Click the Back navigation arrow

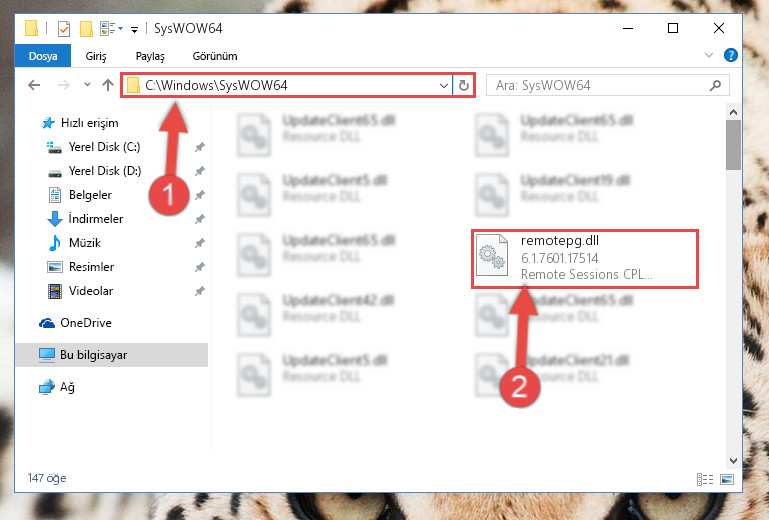click(x=34, y=85)
